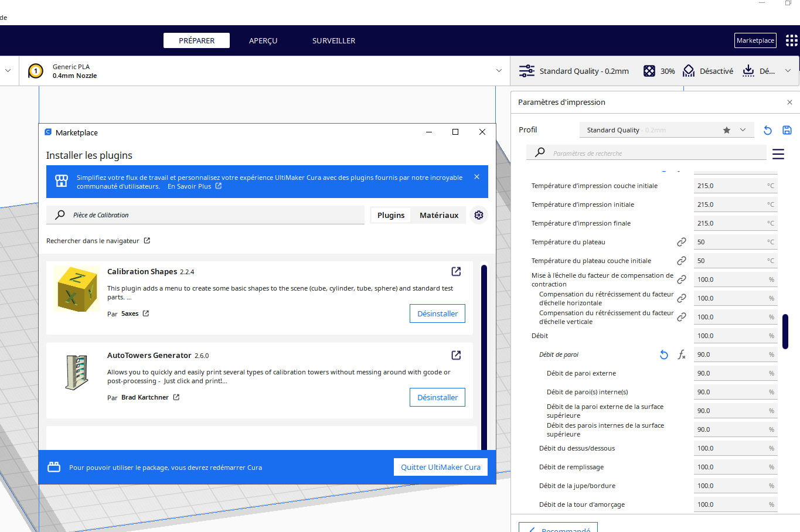Click the print settings sliders icon
Image resolution: width=800 pixels, height=532 pixels.
click(527, 71)
